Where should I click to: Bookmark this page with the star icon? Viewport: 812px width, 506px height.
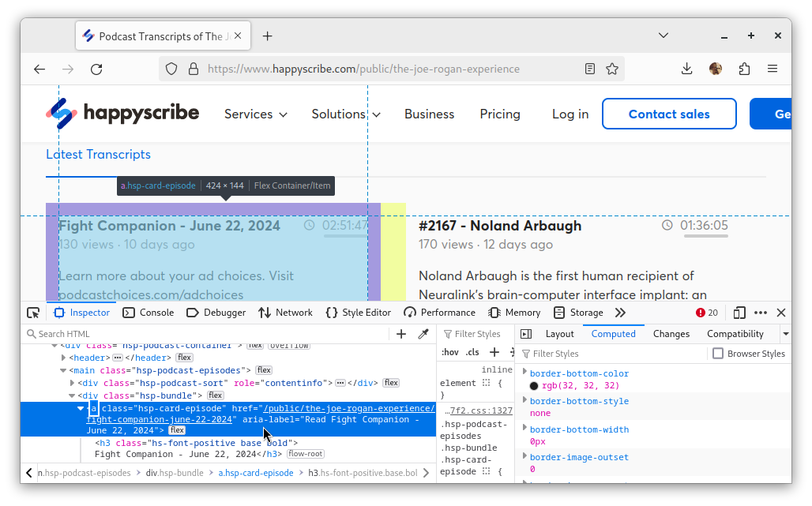[x=612, y=69]
